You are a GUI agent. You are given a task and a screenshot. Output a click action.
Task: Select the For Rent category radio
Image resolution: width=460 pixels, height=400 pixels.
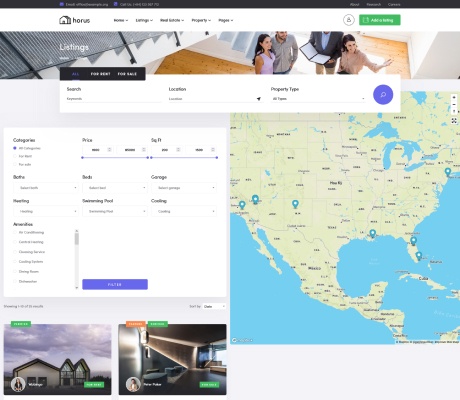[15, 156]
